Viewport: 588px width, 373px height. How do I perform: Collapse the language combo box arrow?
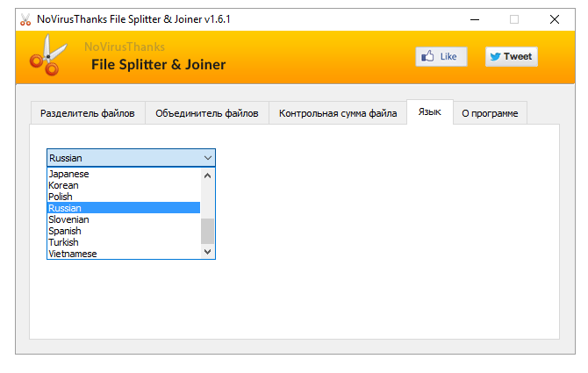tap(207, 158)
